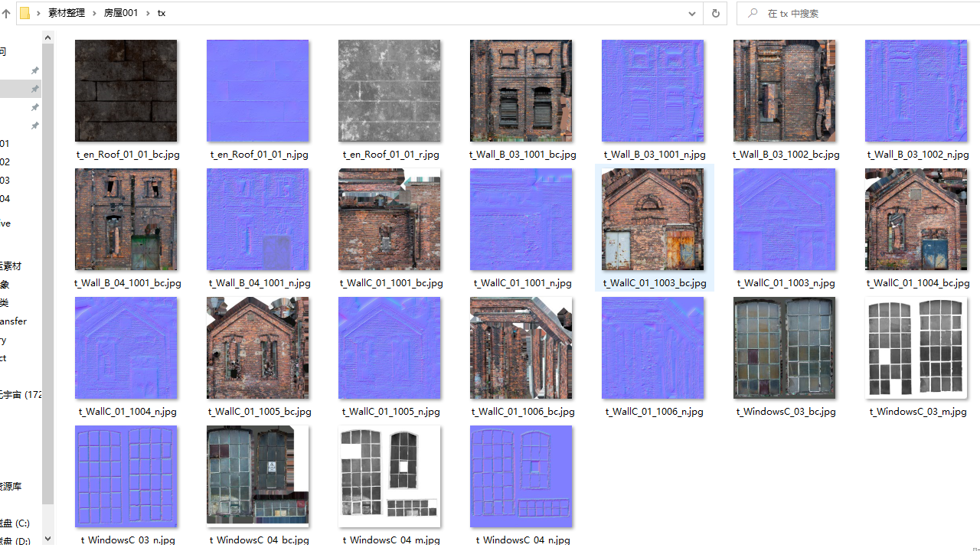Click the Up navigation arrow

click(x=6, y=14)
